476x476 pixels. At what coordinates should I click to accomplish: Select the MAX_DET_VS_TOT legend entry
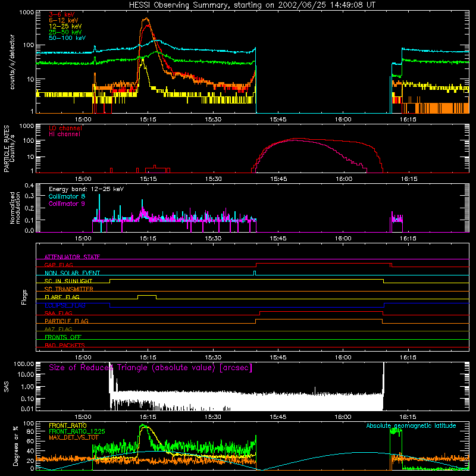click(x=73, y=437)
